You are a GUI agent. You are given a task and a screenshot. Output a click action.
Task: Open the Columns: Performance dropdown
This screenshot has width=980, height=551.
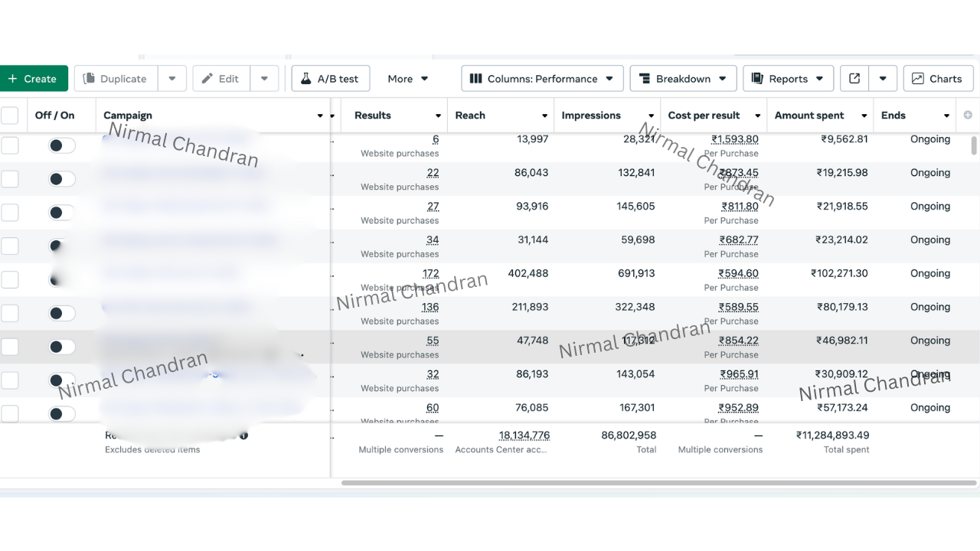tap(542, 79)
